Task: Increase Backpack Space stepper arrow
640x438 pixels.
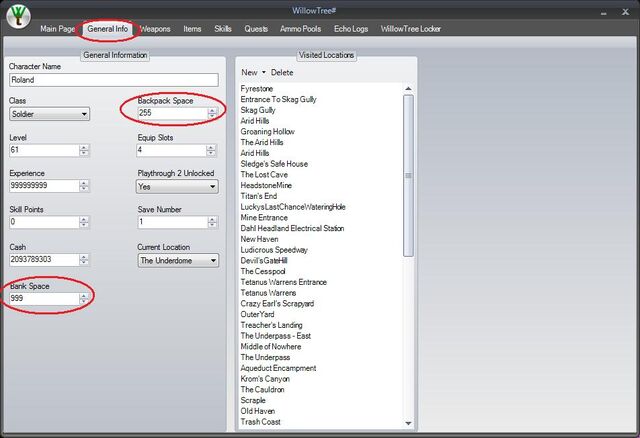Action: click(x=212, y=110)
